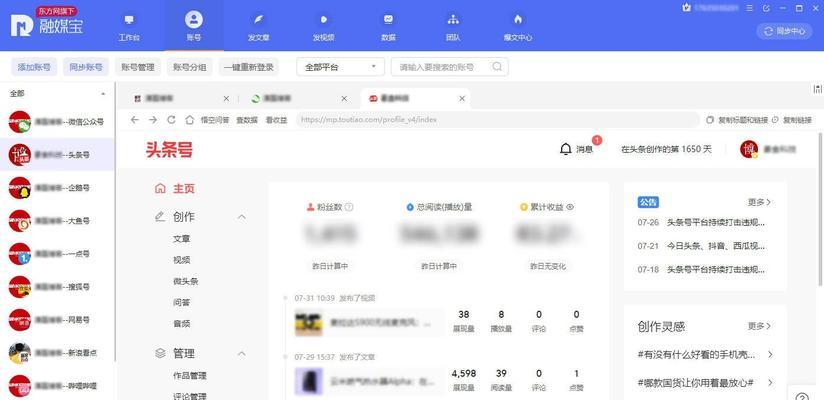Go back with the browser back arrow

(x=135, y=120)
